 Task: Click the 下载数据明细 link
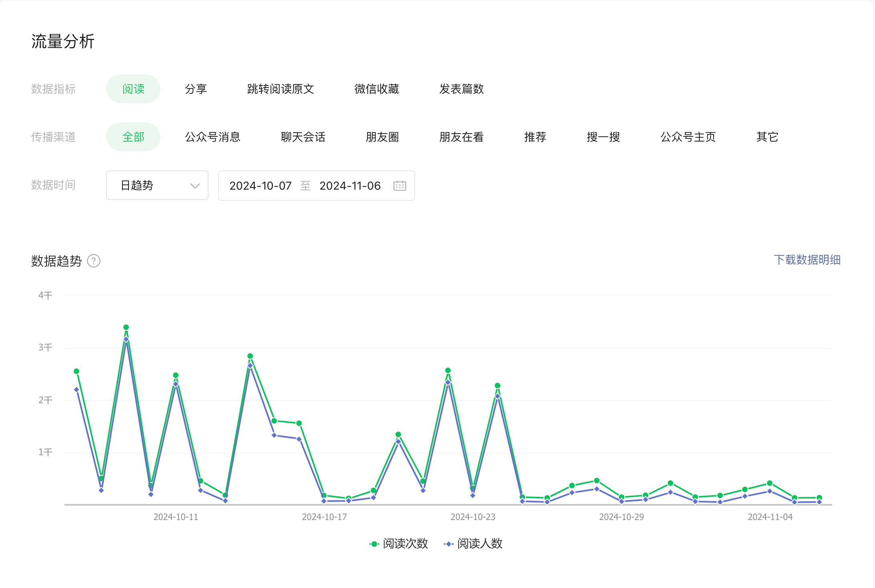[807, 260]
